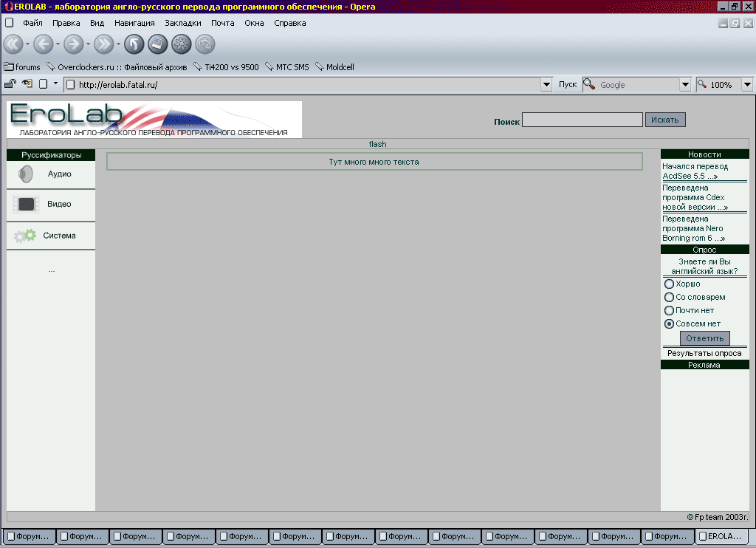Viewport: 756px width, 548px height.
Task: Click the Тут много много текста box
Action: click(x=374, y=162)
